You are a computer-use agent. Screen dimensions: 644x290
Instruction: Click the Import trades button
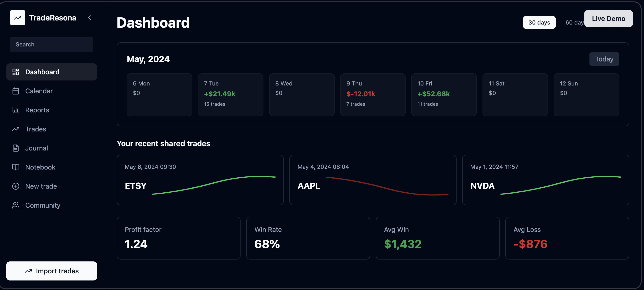pyautogui.click(x=51, y=271)
